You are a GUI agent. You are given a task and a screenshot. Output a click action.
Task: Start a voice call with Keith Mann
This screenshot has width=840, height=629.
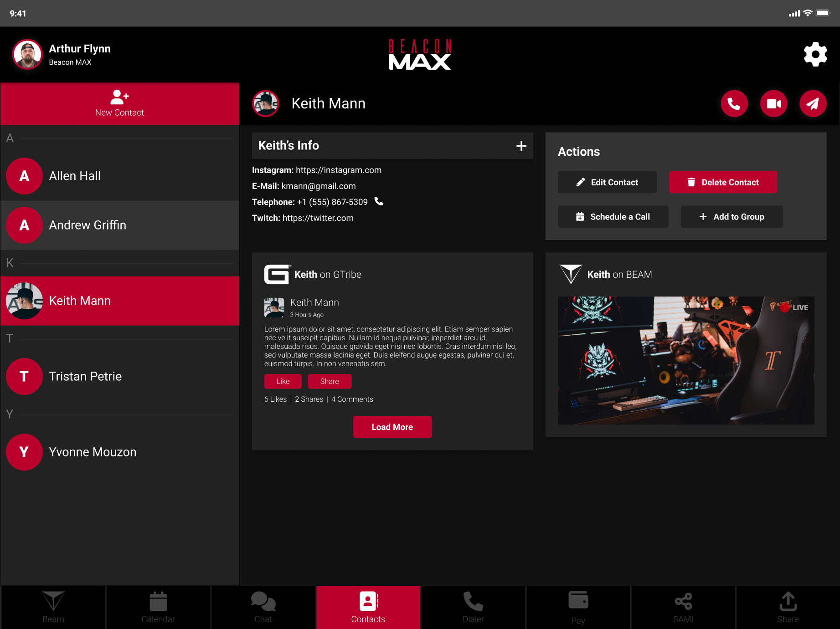(734, 104)
